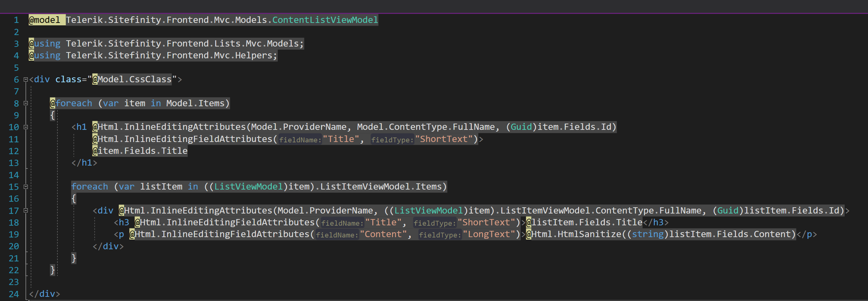Image resolution: width=868 pixels, height=301 pixels.
Task: Click 'Telerik.Sitefinity.Frontend.Mvc.Helpers;' using statement
Action: [x=172, y=56]
